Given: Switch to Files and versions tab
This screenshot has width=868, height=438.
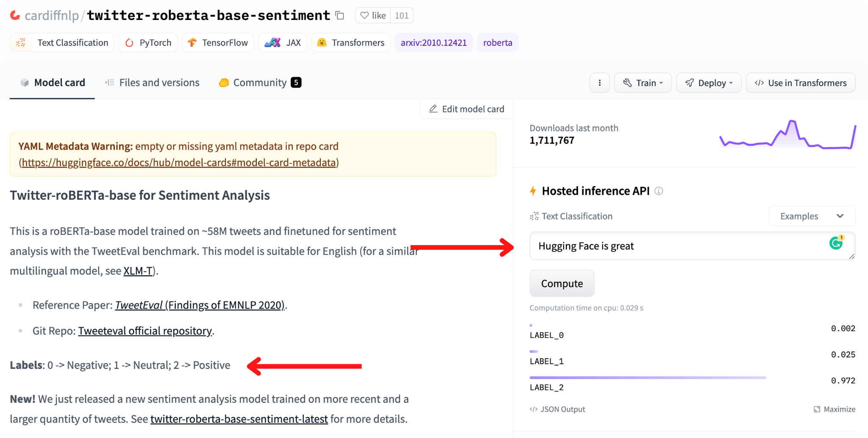Looking at the screenshot, I should 152,83.
